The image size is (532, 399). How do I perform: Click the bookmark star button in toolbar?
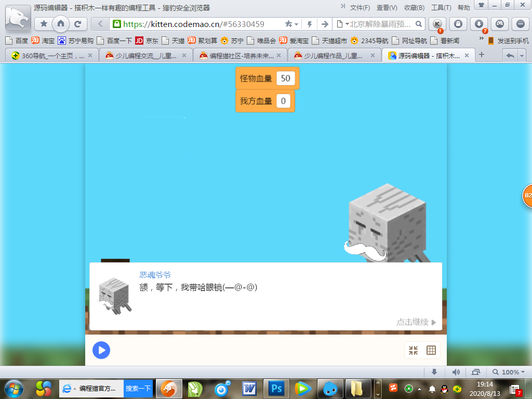(44, 24)
